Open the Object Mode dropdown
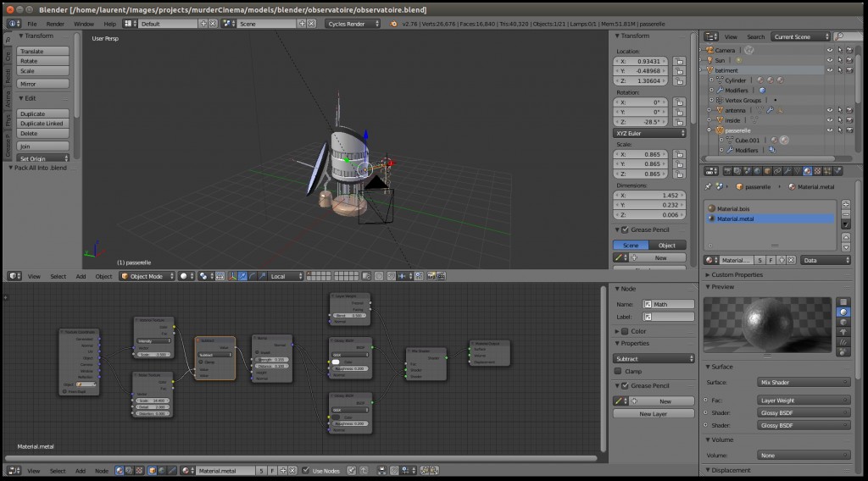The width and height of the screenshot is (868, 481). click(x=147, y=276)
